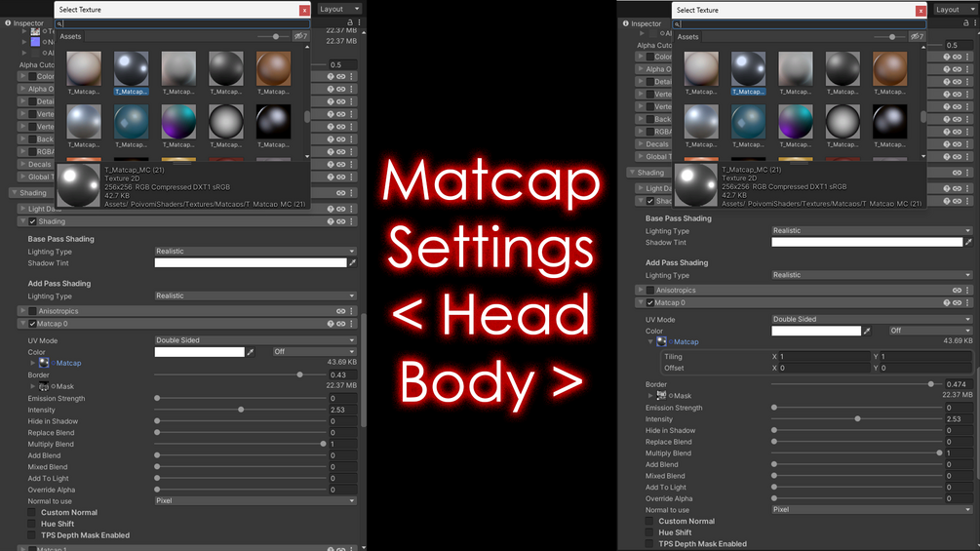Viewport: 980px width, 551px height.
Task: Select purple-teal matcap thumbnail in right picker
Action: tap(796, 121)
